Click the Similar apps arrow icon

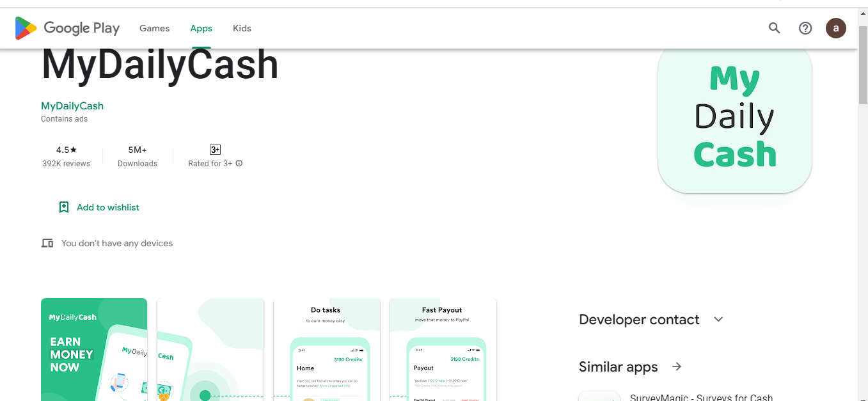click(677, 366)
